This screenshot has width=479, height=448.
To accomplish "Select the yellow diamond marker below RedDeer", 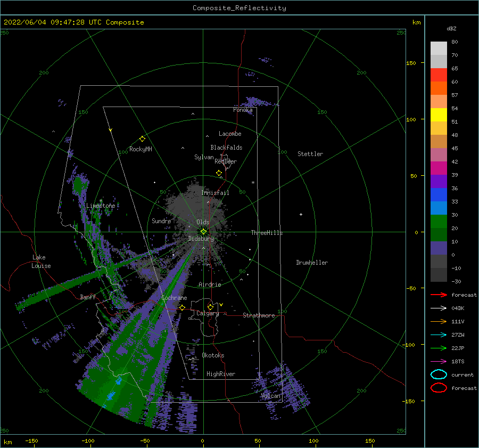I will pos(219,173).
